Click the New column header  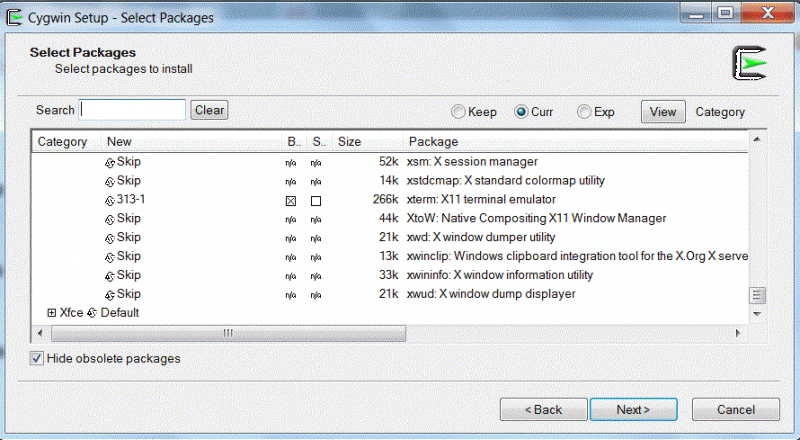coord(192,142)
